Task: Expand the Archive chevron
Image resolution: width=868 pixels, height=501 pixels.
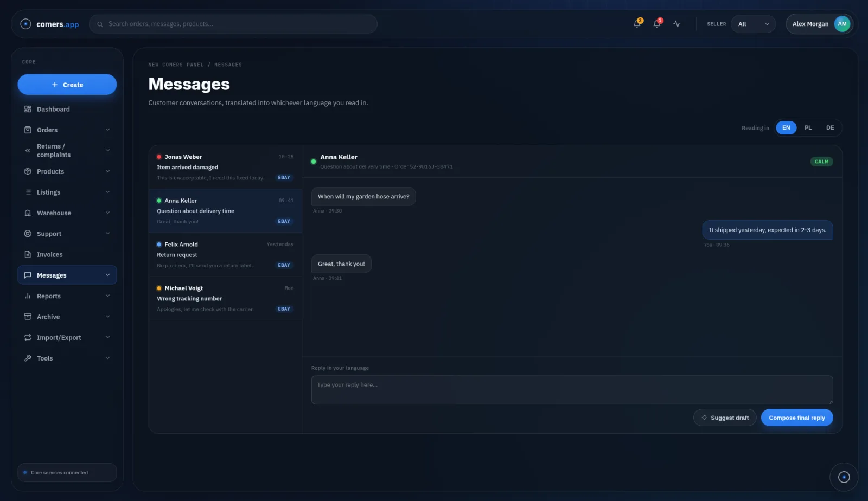Action: [x=107, y=317]
